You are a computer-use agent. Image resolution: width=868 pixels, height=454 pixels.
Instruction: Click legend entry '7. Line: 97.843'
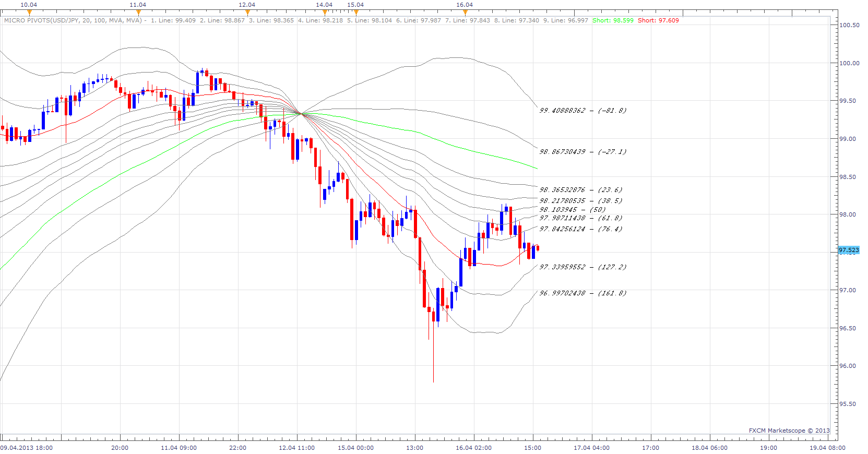point(468,20)
